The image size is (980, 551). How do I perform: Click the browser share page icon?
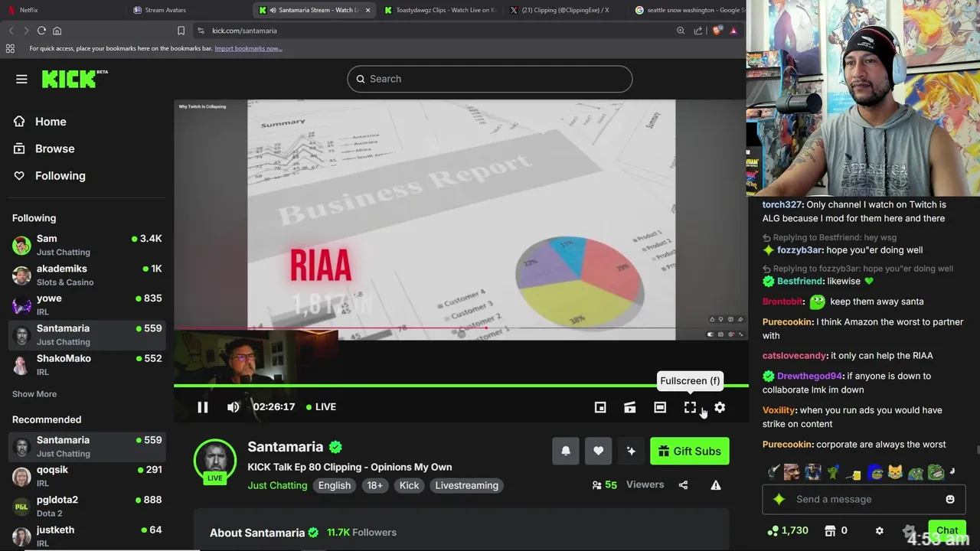697,31
